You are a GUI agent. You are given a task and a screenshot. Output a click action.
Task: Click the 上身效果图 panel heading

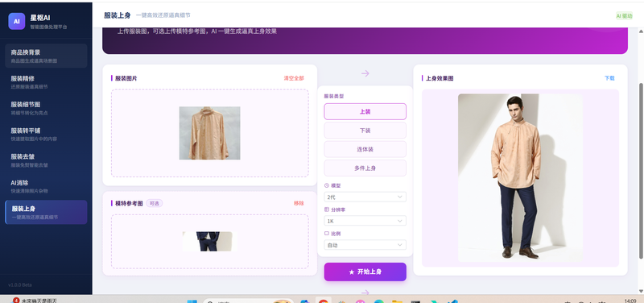pyautogui.click(x=440, y=78)
